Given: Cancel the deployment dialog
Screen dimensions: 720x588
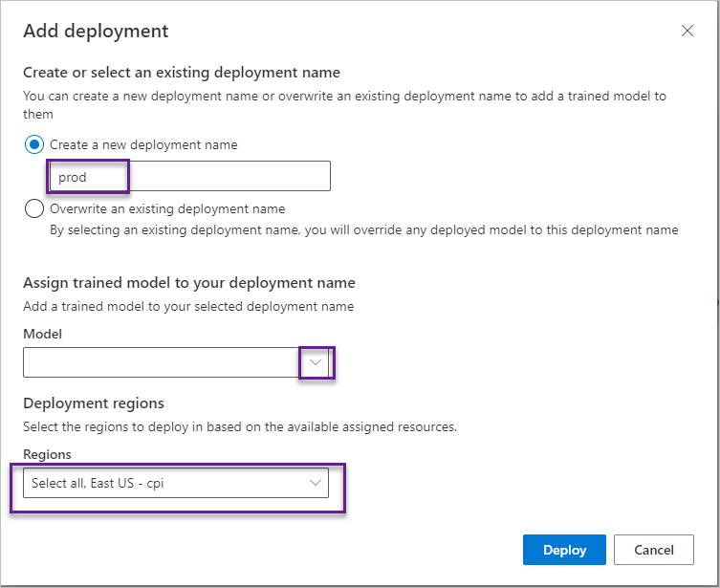Looking at the screenshot, I should [653, 550].
